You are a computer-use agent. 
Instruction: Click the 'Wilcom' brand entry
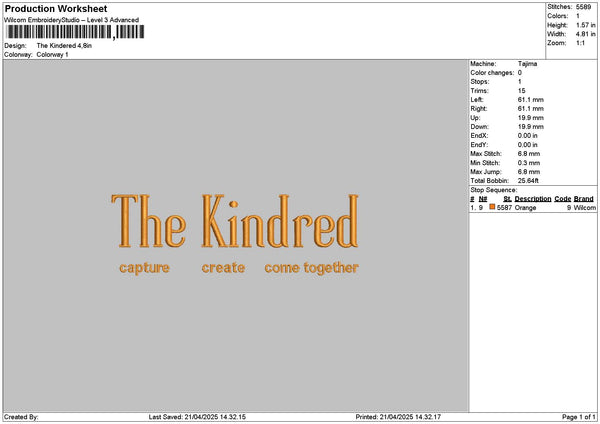[x=585, y=208]
